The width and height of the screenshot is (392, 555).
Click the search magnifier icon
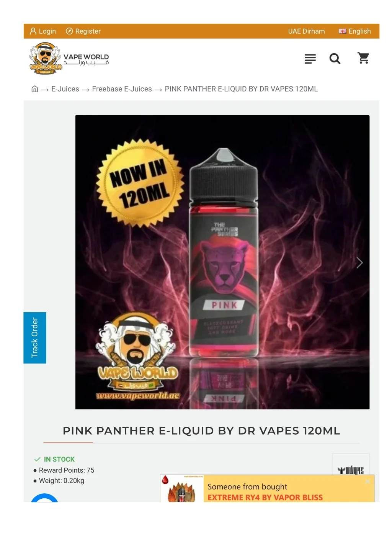pos(335,59)
